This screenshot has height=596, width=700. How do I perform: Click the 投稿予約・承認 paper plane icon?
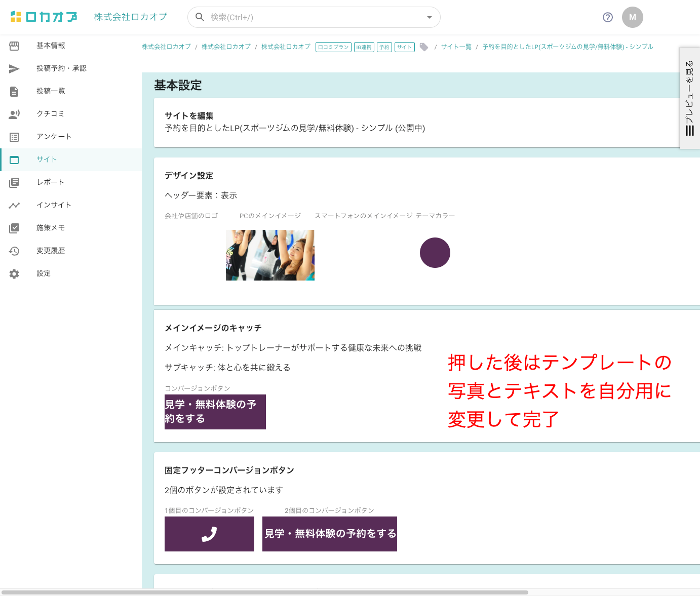click(x=14, y=69)
